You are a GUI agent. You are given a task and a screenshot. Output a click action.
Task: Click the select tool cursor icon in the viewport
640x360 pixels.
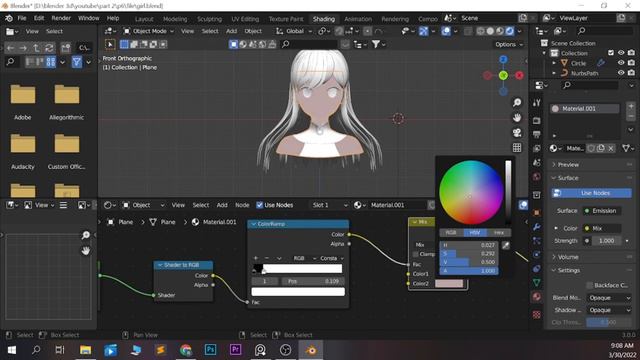point(110,44)
